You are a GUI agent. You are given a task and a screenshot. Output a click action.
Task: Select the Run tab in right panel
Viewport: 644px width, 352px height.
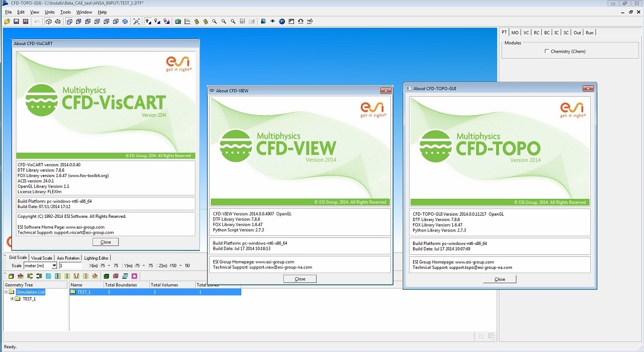[589, 33]
